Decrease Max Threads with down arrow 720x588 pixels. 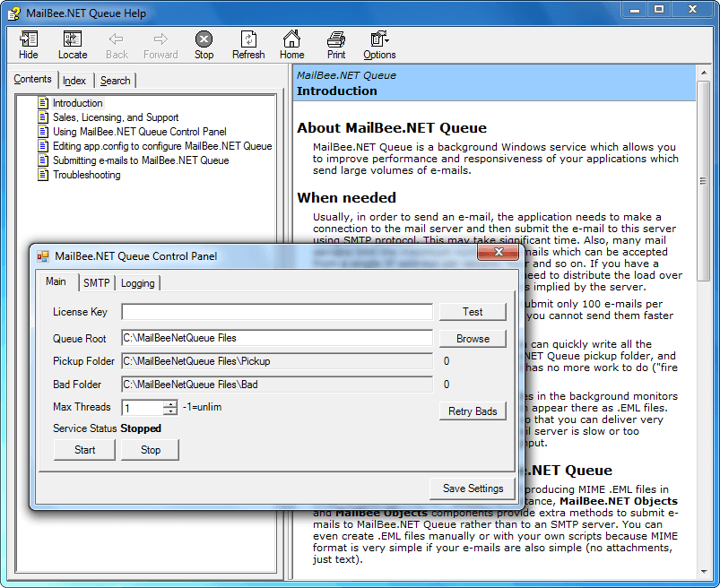(x=170, y=411)
